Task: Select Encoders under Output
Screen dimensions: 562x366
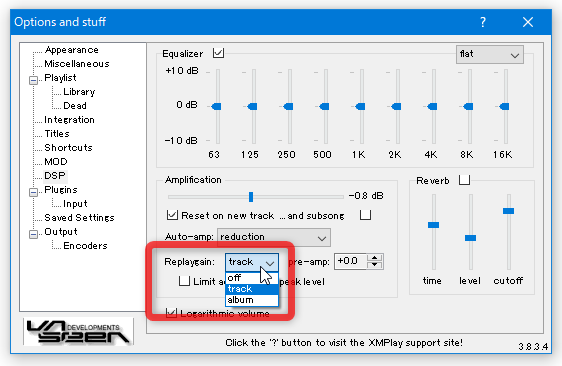Action: pos(85,246)
